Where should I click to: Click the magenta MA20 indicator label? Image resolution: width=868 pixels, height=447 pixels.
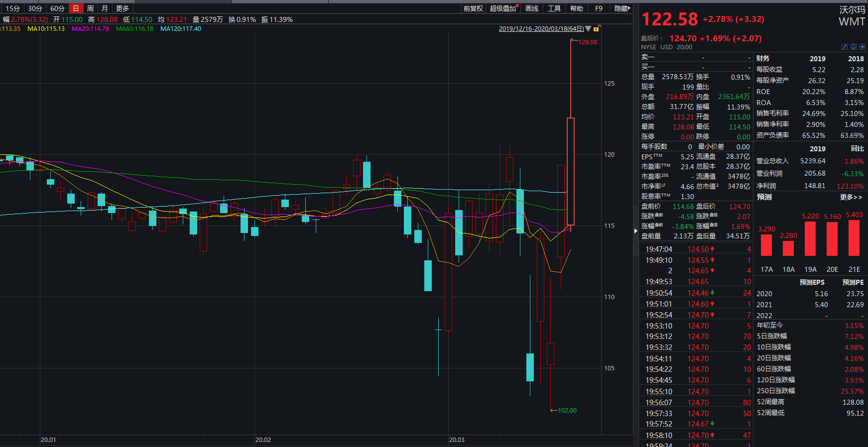pos(90,29)
